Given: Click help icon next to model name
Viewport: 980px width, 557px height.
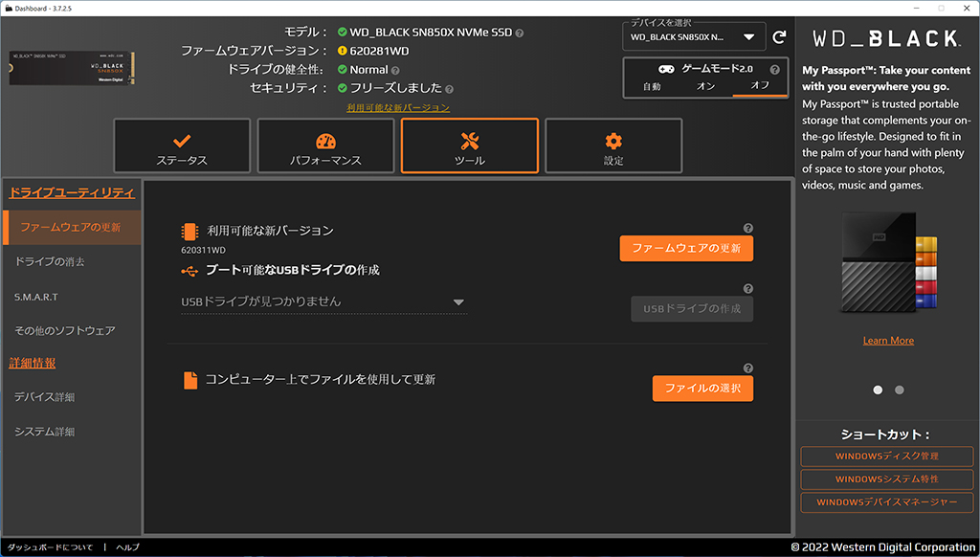Looking at the screenshot, I should [520, 33].
